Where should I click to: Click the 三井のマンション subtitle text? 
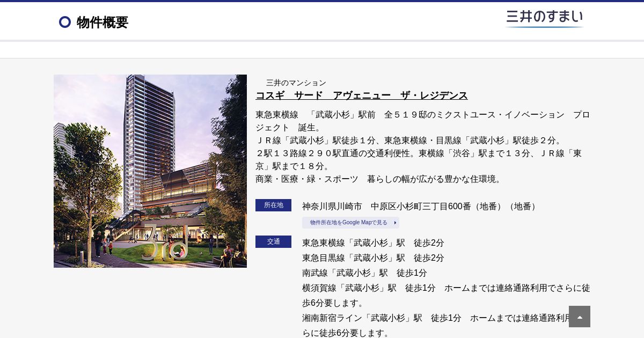[x=296, y=83]
